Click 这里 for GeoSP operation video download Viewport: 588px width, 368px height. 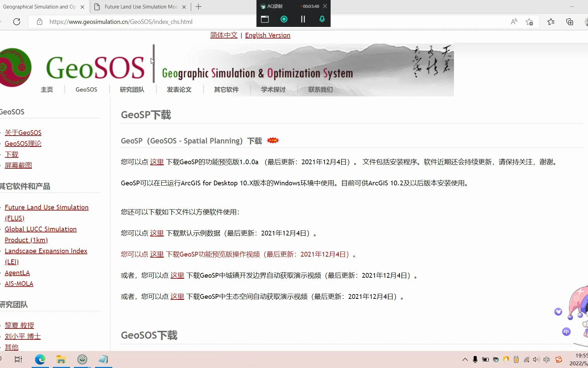tap(157, 254)
